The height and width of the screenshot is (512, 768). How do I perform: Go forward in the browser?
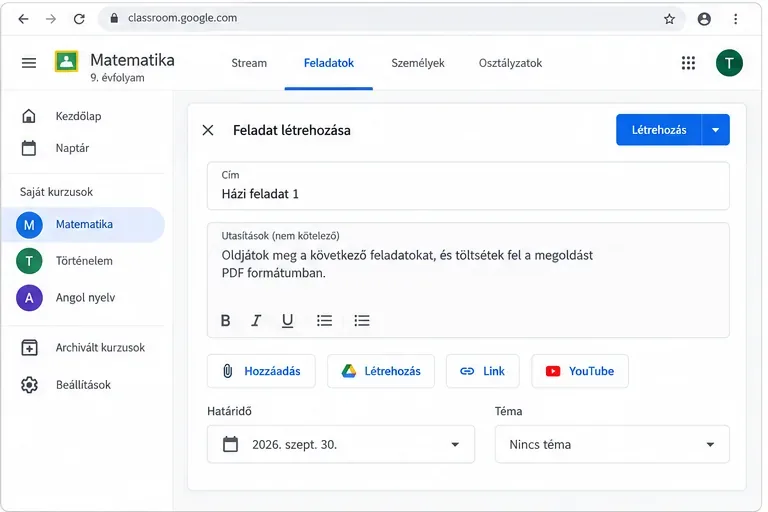pos(50,19)
